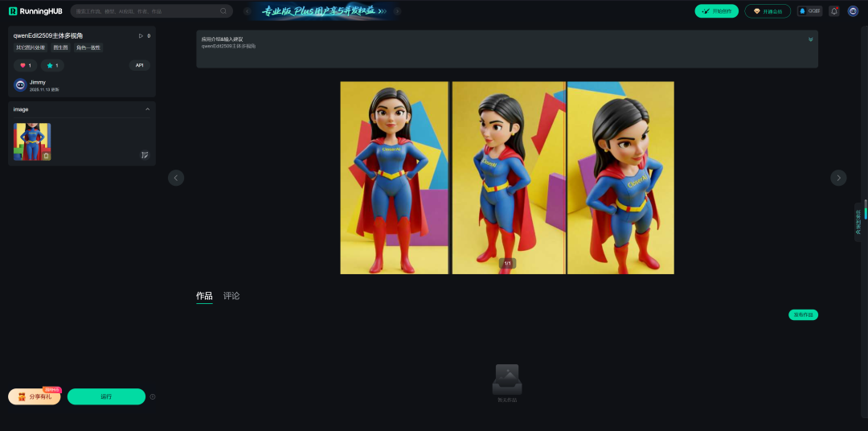Delete the uploaded image via trash icon
Viewport: 868px width, 431px height.
(47, 156)
